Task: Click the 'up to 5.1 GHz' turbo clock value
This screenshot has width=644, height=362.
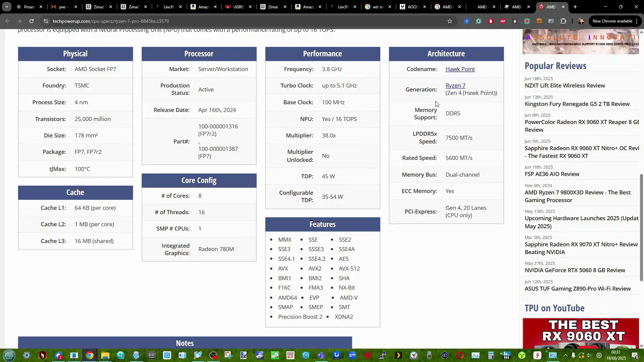Action: click(339, 85)
